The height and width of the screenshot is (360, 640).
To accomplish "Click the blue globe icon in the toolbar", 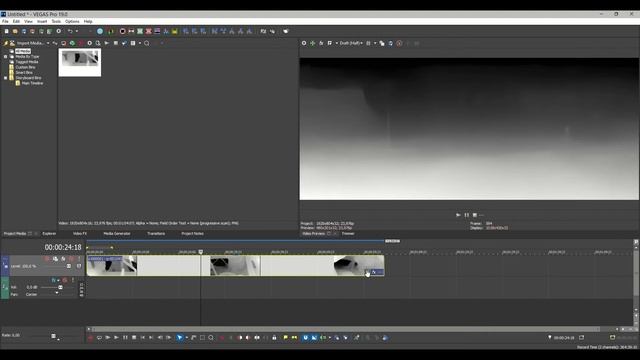I will [x=100, y=31].
